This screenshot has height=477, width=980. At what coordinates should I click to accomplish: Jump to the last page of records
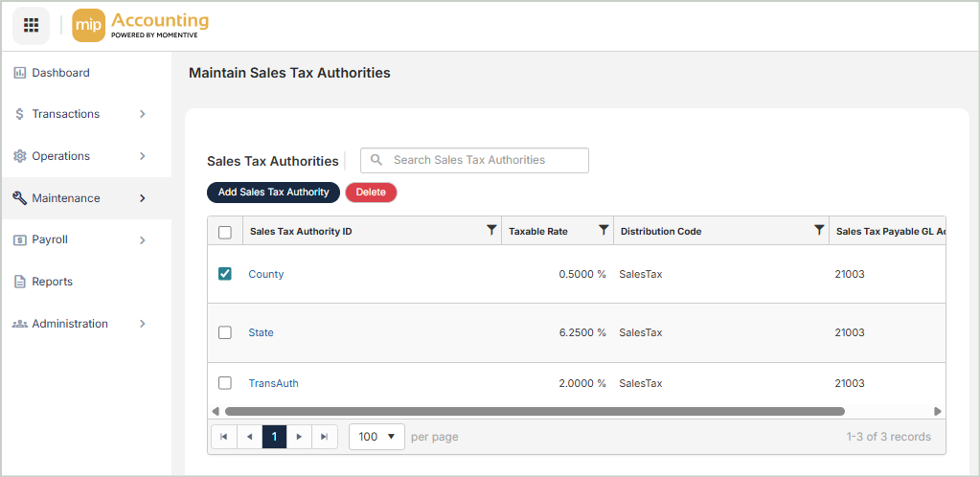325,437
